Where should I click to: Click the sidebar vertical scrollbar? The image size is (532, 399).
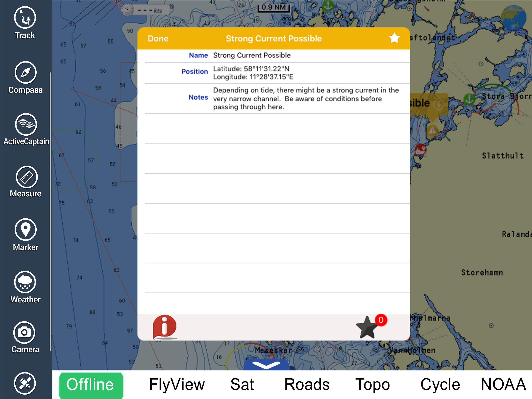[x=50, y=212]
